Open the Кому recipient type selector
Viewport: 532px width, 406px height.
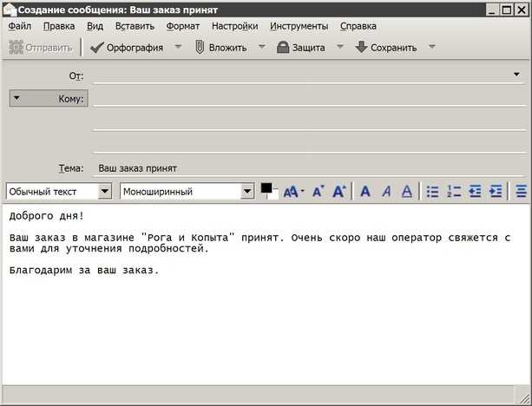49,98
